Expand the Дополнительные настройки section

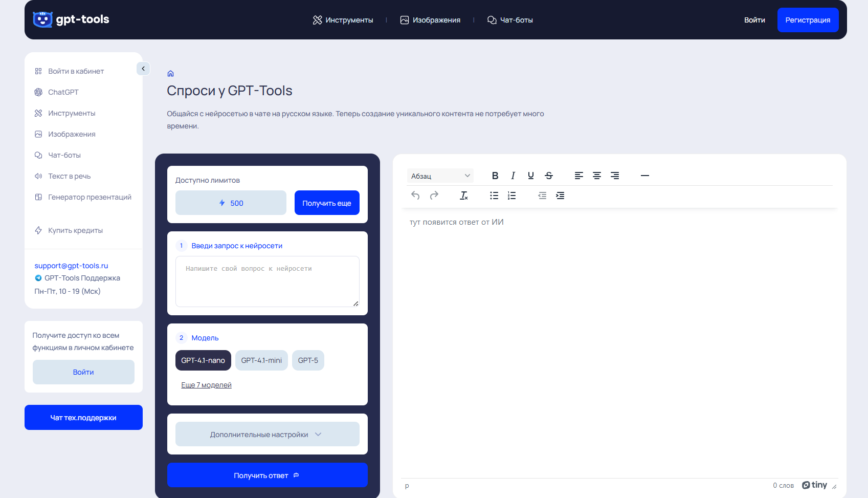[267, 434]
